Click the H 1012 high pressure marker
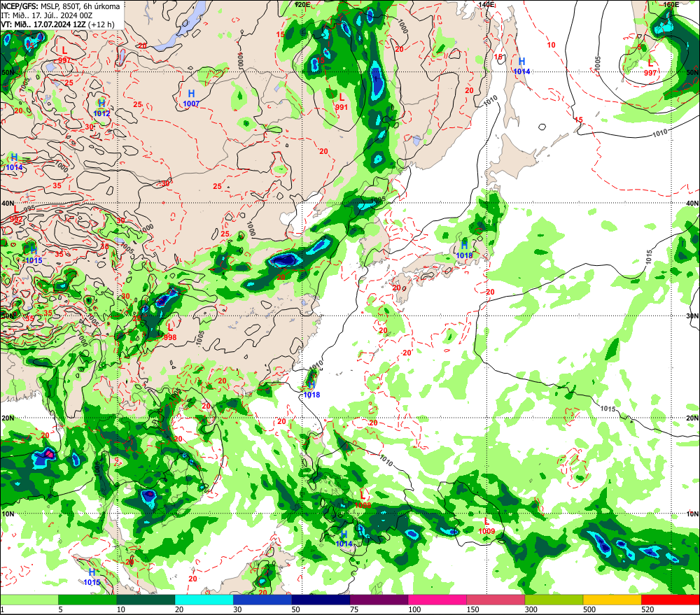The height and width of the screenshot is (615, 700). [x=101, y=108]
